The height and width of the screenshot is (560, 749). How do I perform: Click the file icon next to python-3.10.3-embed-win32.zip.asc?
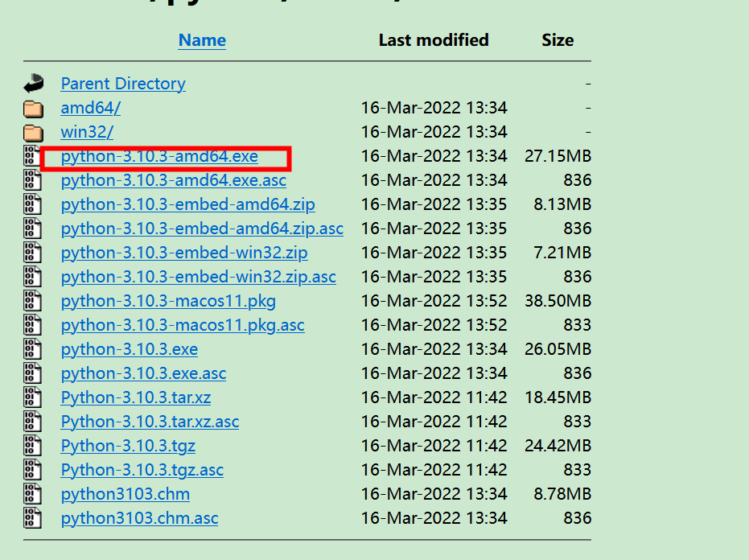(x=32, y=277)
